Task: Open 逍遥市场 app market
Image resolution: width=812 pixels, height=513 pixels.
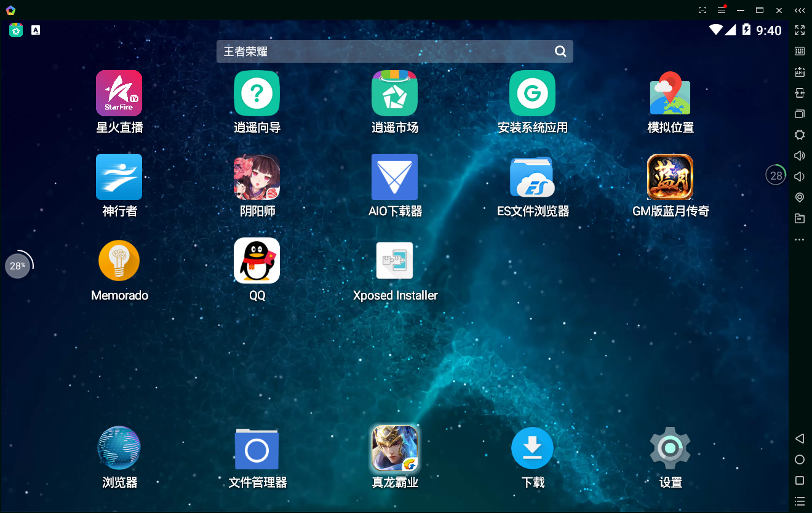Action: [x=395, y=93]
